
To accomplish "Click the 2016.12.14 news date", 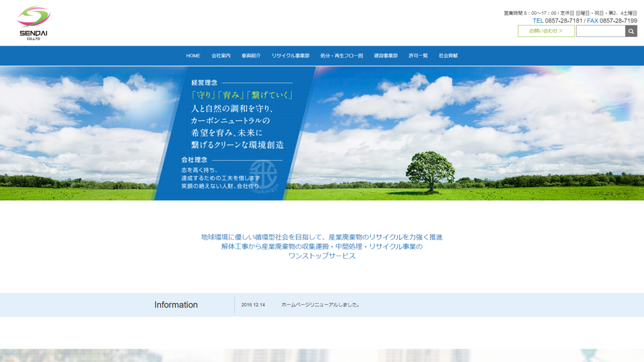I will pos(253,305).
